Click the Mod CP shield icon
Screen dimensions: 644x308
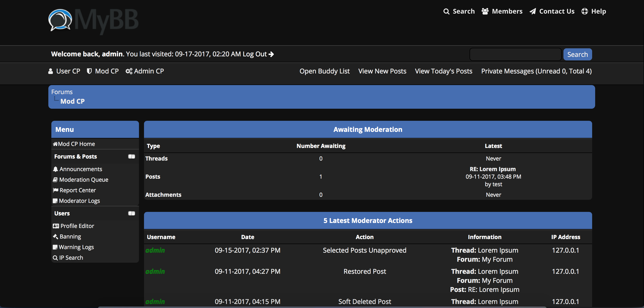[x=89, y=71]
